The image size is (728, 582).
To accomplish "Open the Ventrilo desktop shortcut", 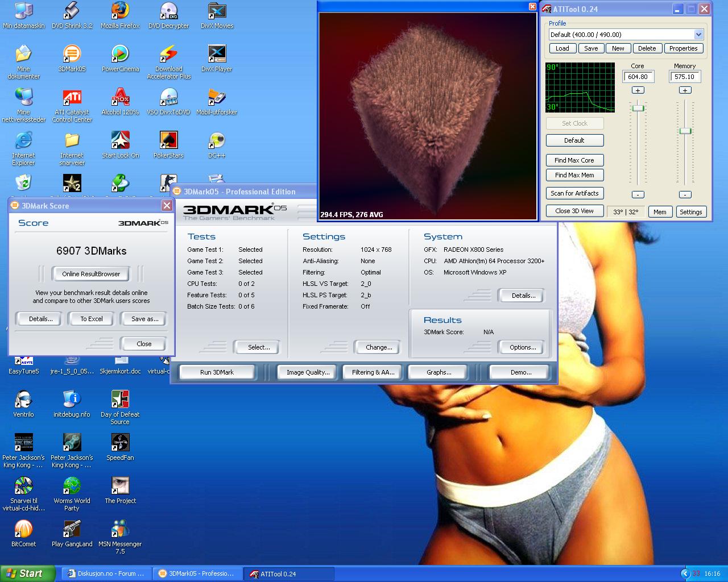I will (x=23, y=404).
